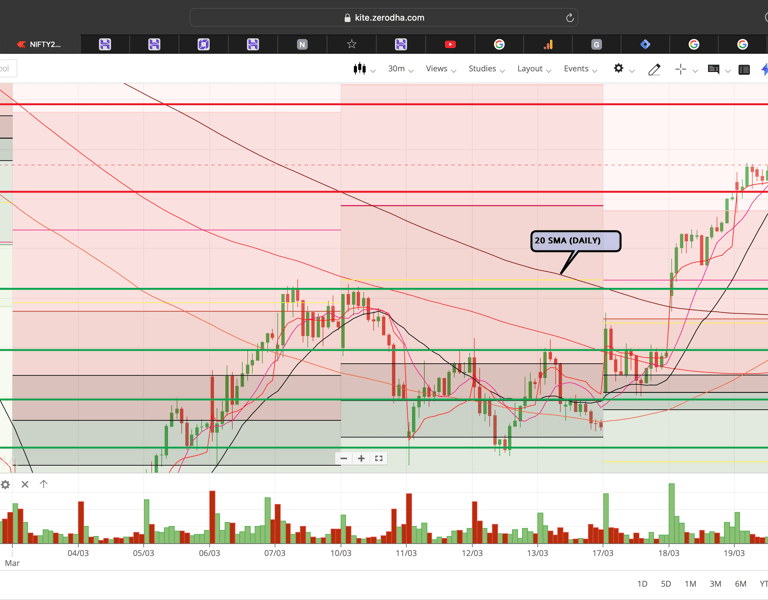Switch to the blue diamond icon tab
The image size is (768, 600).
[x=645, y=45]
